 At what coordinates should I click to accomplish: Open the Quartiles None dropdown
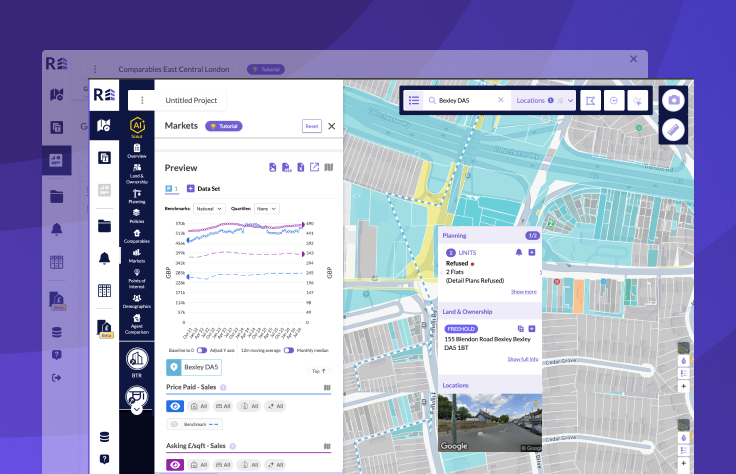pos(267,208)
